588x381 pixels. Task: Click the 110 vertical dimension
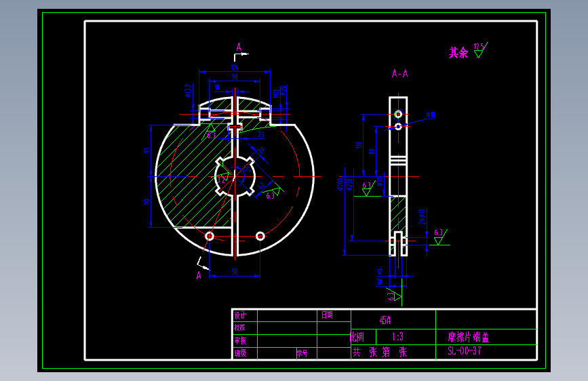[359, 145]
